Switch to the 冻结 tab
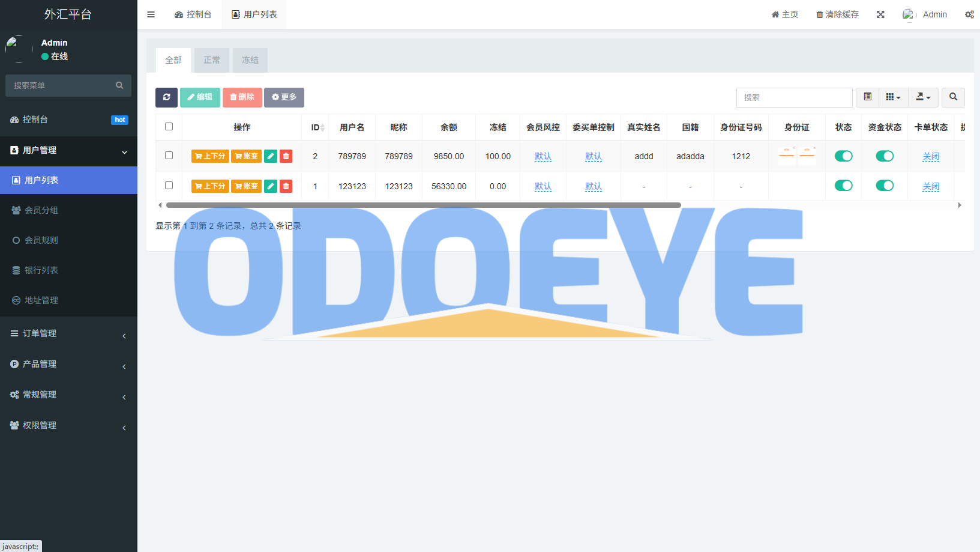Screen dimensions: 980x552 point(250,60)
